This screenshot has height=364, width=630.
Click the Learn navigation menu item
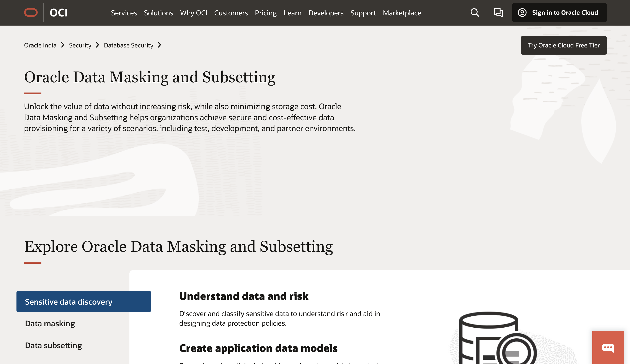point(292,13)
